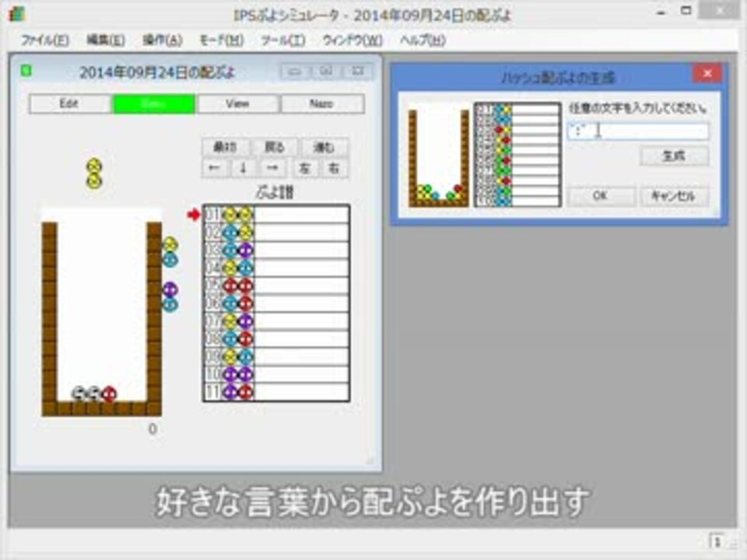The height and width of the screenshot is (560, 747).
Task: Move puyo left with the ← button
Action: [x=214, y=168]
